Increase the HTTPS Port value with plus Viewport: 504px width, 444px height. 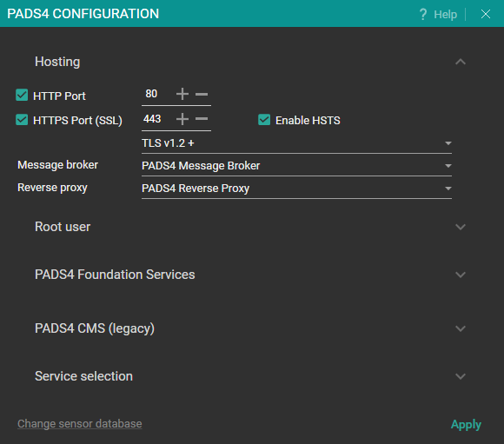182,119
